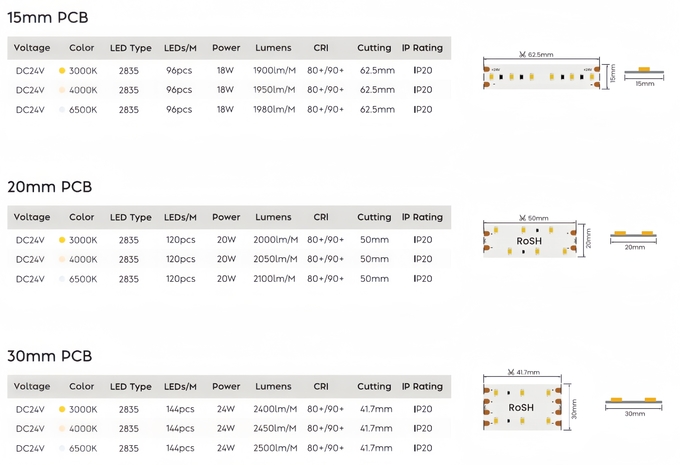Click the 30mm RoSH strip top-view diagram

(x=522, y=407)
